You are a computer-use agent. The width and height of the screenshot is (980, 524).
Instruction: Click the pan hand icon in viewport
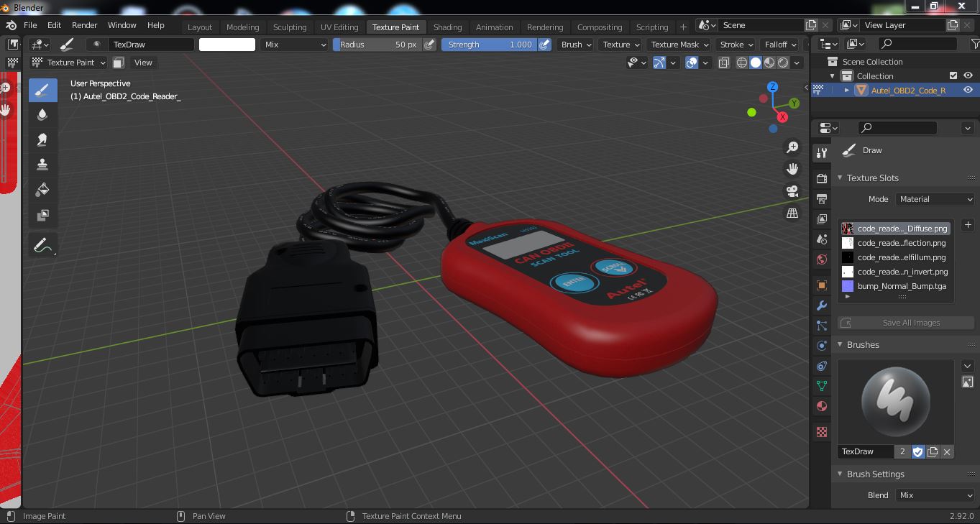(792, 169)
